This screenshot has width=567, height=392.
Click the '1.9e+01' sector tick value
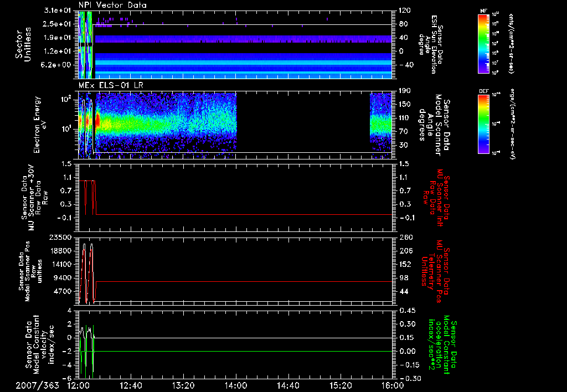[x=58, y=38]
